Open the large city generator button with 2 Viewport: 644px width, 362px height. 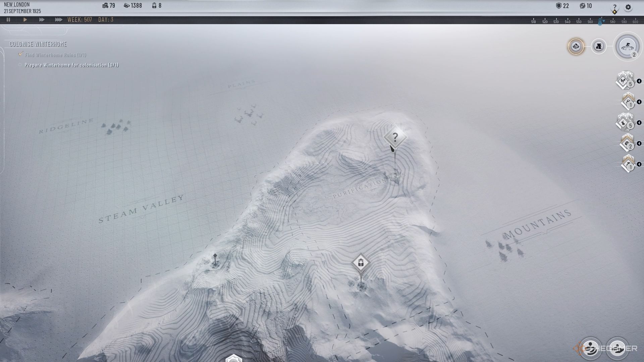pyautogui.click(x=628, y=47)
